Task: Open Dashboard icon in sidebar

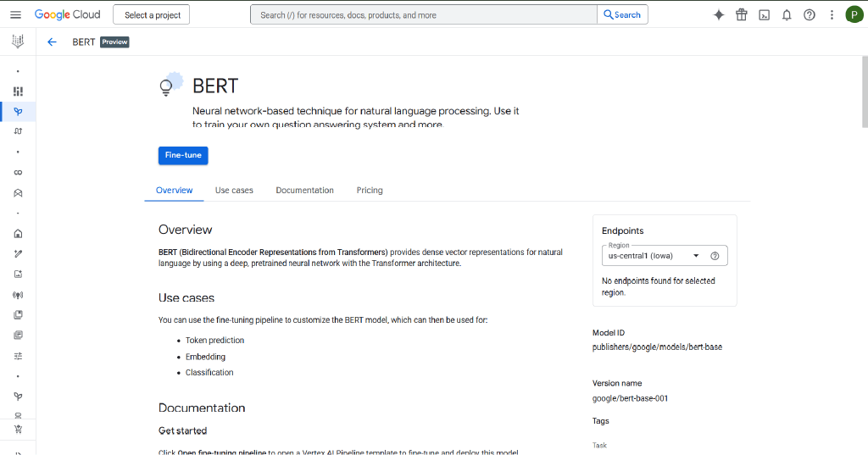Action: coord(18,92)
